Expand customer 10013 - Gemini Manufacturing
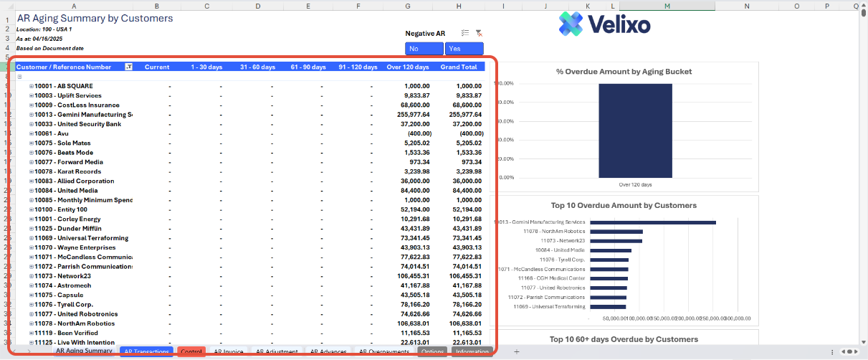 (x=32, y=115)
